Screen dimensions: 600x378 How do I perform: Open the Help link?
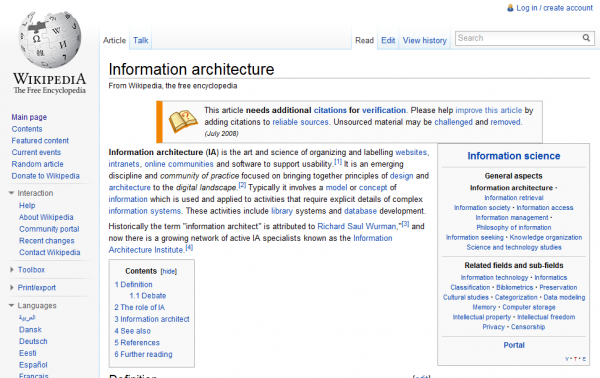tap(27, 205)
